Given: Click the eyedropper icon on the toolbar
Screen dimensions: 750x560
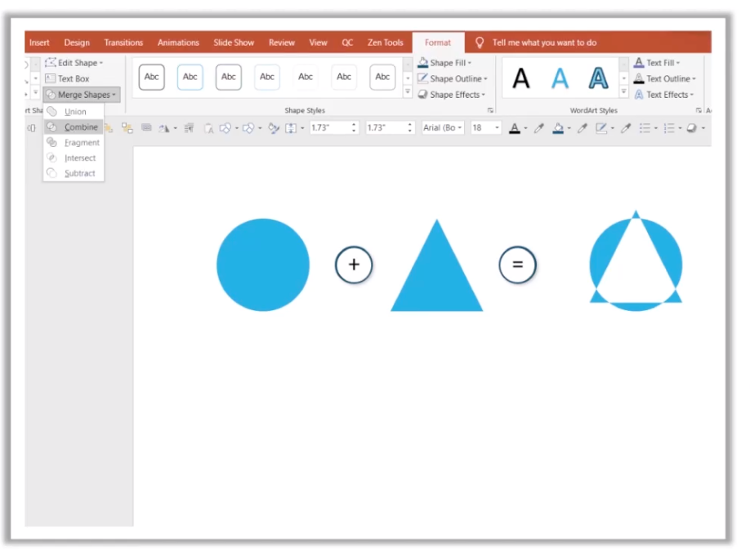Looking at the screenshot, I should pos(538,128).
